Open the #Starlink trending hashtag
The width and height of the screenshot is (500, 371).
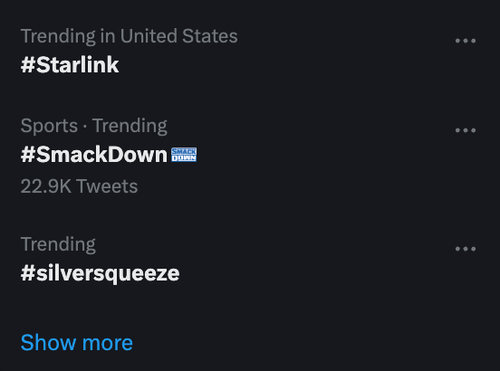pyautogui.click(x=70, y=65)
